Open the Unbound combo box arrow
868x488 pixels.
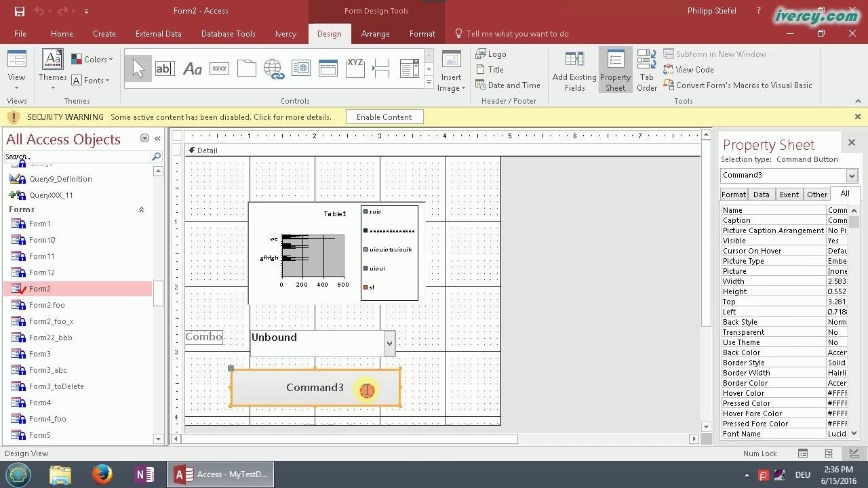pos(389,343)
